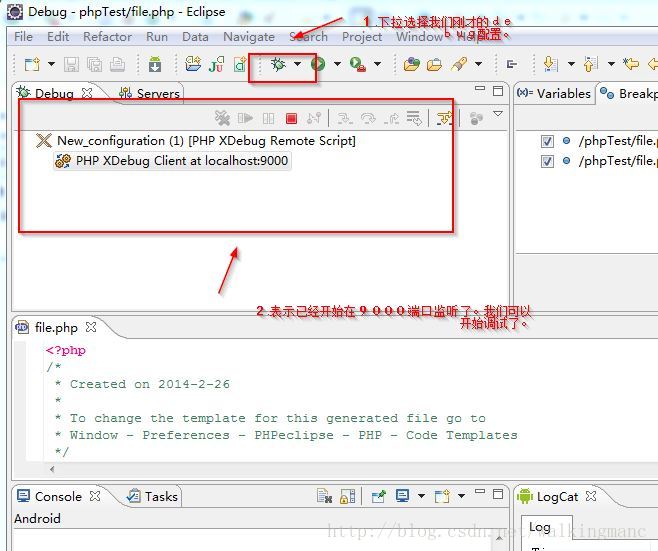Open the Window menu
The width and height of the screenshot is (658, 551).
(419, 37)
